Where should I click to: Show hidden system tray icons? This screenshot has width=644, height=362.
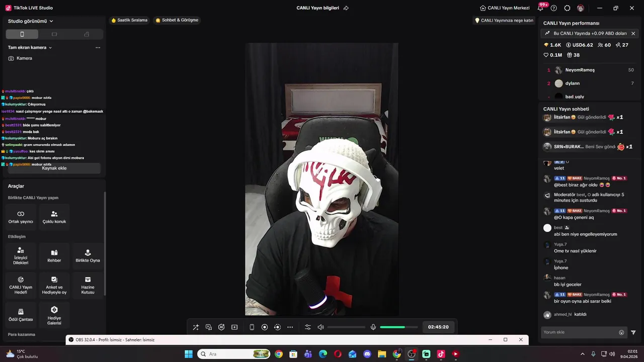click(x=583, y=354)
